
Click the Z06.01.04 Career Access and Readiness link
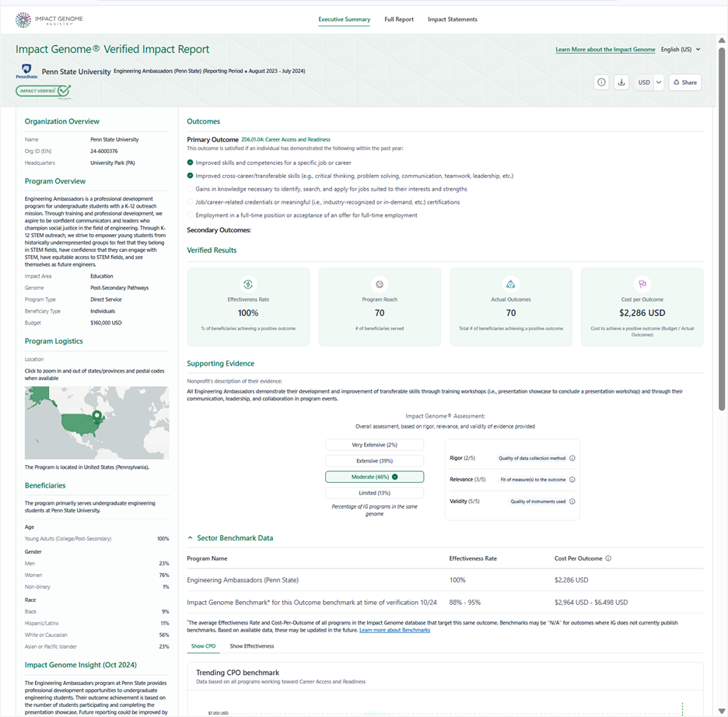[x=285, y=139]
